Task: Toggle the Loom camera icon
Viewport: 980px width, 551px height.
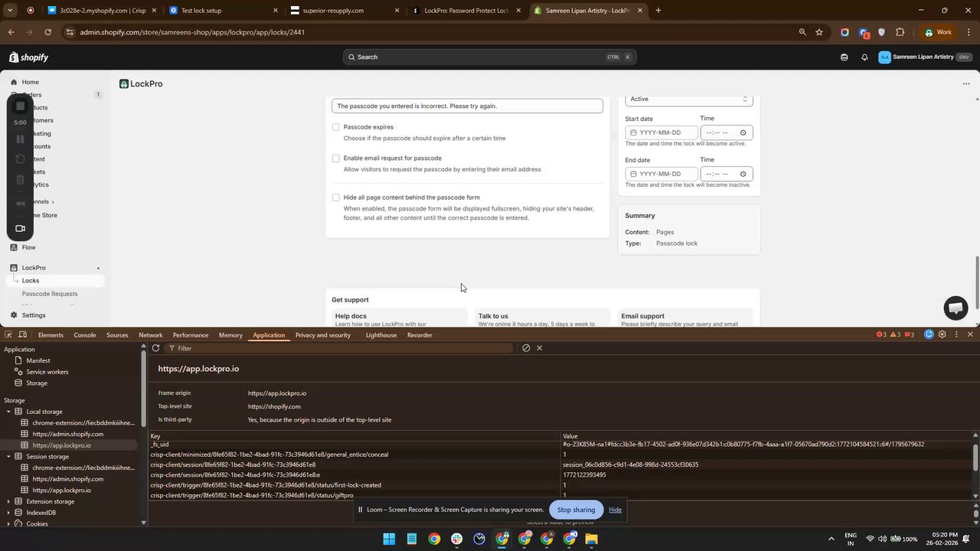Action: pos(21,228)
